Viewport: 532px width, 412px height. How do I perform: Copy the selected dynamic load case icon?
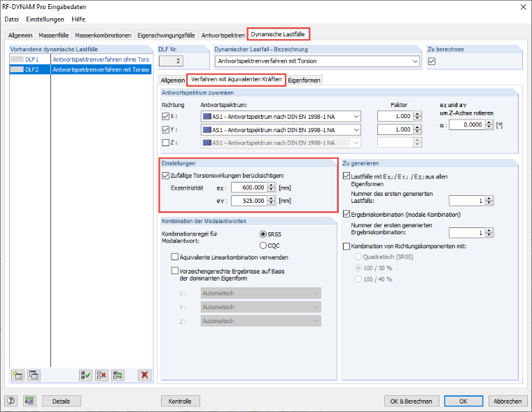[34, 375]
